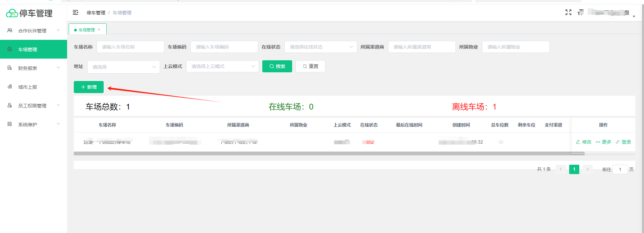
Task: Click the 离线车场: 1 statistic
Action: [474, 107]
